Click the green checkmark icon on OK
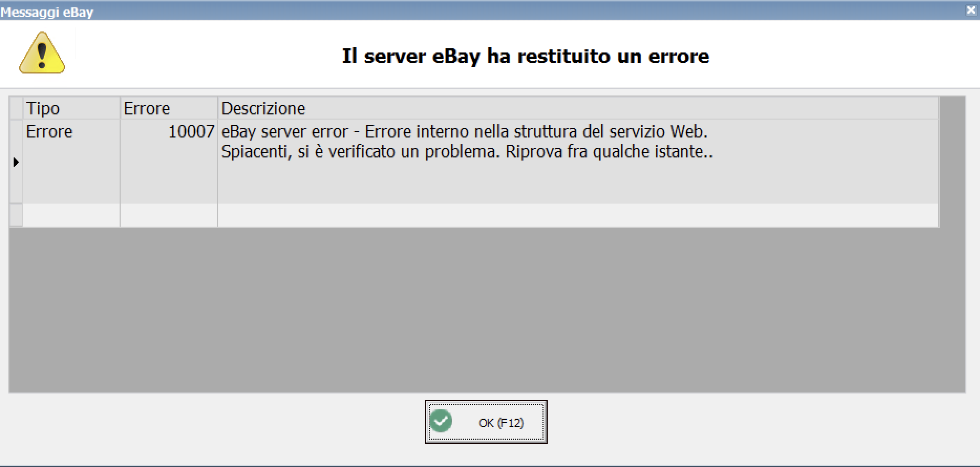This screenshot has height=467, width=980. (x=441, y=421)
